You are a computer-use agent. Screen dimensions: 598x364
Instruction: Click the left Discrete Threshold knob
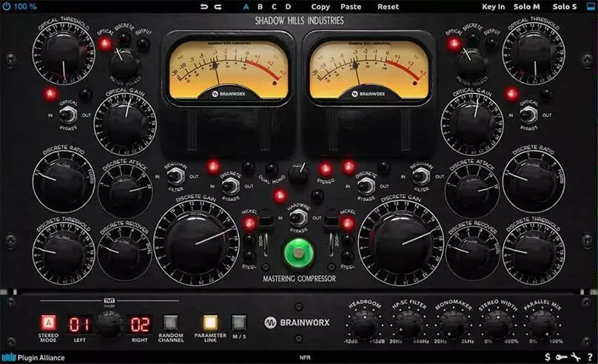point(64,253)
